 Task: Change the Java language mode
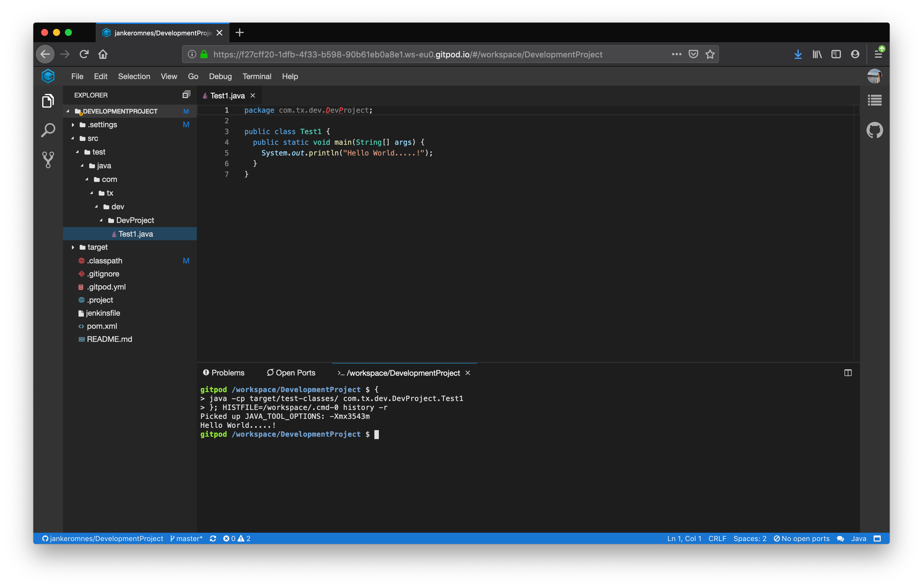click(x=858, y=538)
